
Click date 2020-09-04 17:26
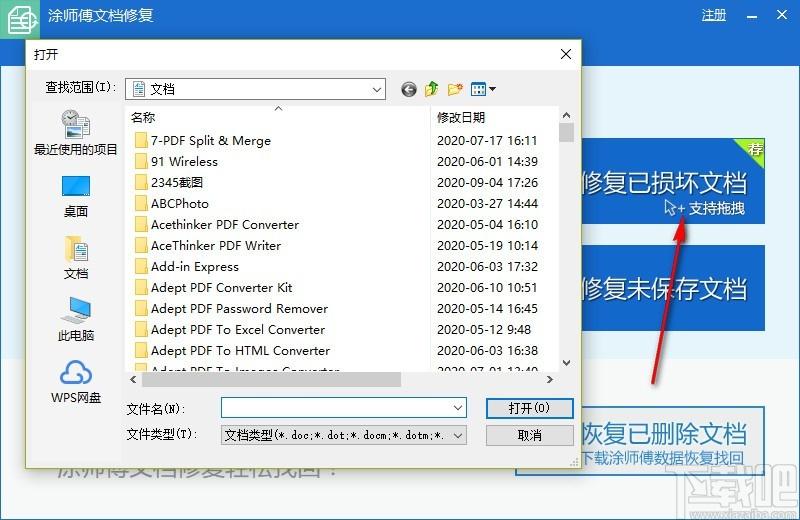(487, 182)
